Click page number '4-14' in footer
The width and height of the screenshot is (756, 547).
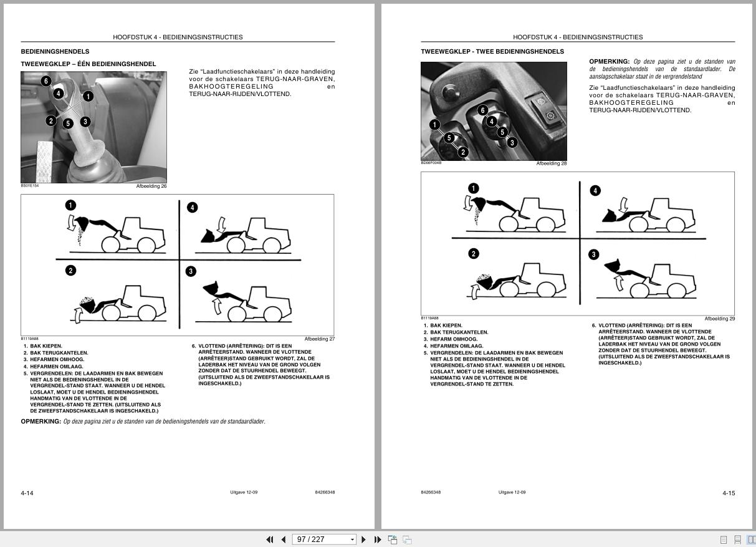[x=27, y=493]
